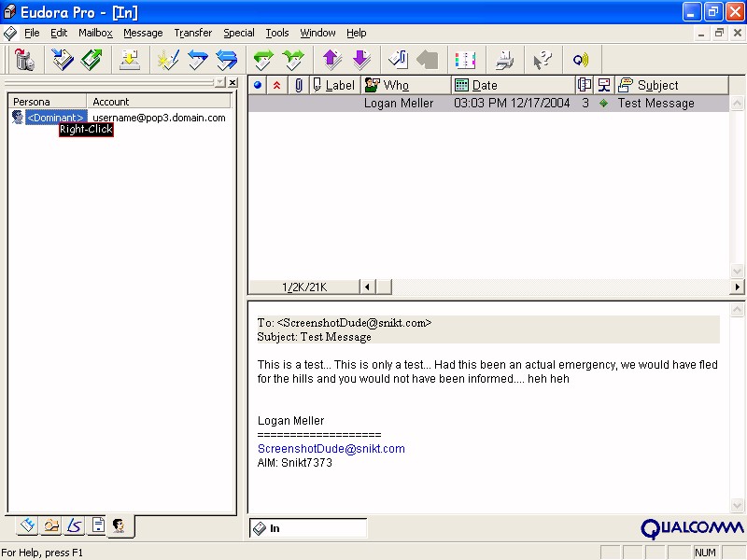
Task: Open the Tools menu
Action: pyautogui.click(x=277, y=33)
